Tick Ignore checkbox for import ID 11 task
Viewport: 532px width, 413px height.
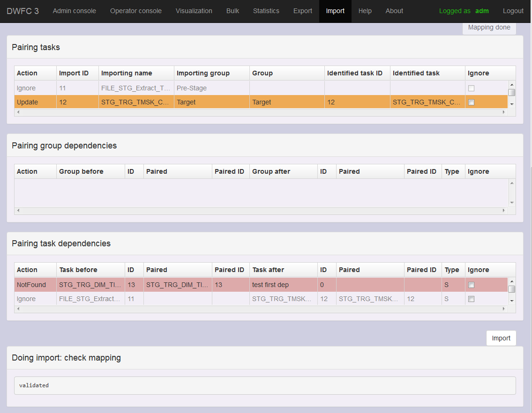click(471, 88)
